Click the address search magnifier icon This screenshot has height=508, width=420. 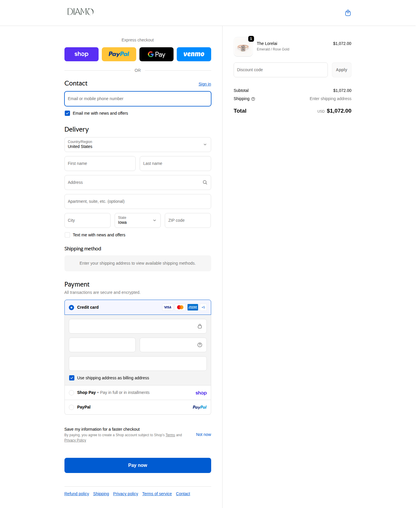pyautogui.click(x=205, y=182)
